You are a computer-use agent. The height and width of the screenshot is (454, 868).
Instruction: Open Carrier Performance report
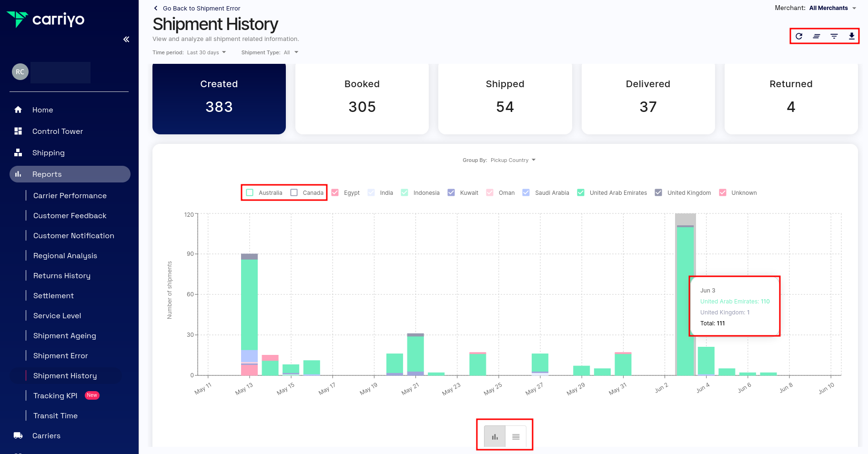tap(70, 196)
